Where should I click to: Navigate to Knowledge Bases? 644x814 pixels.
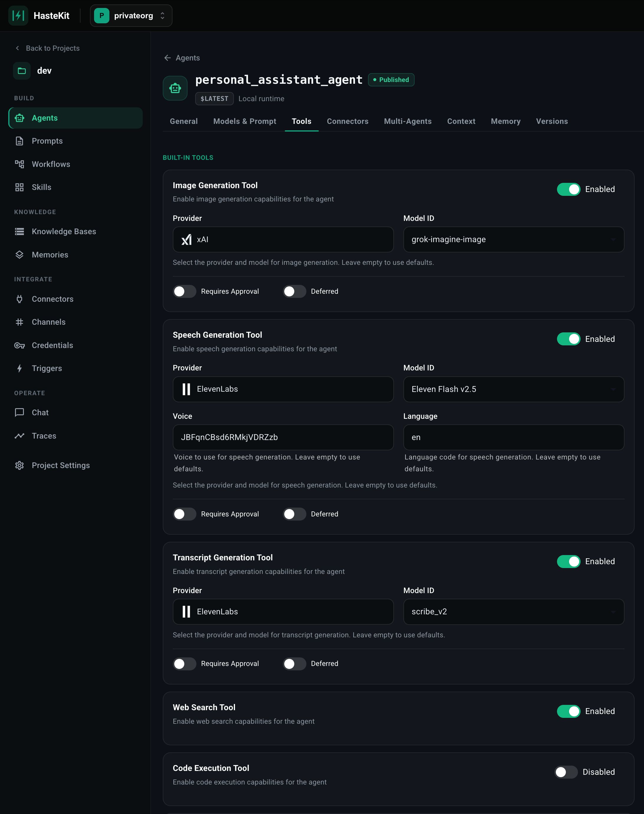click(x=75, y=232)
